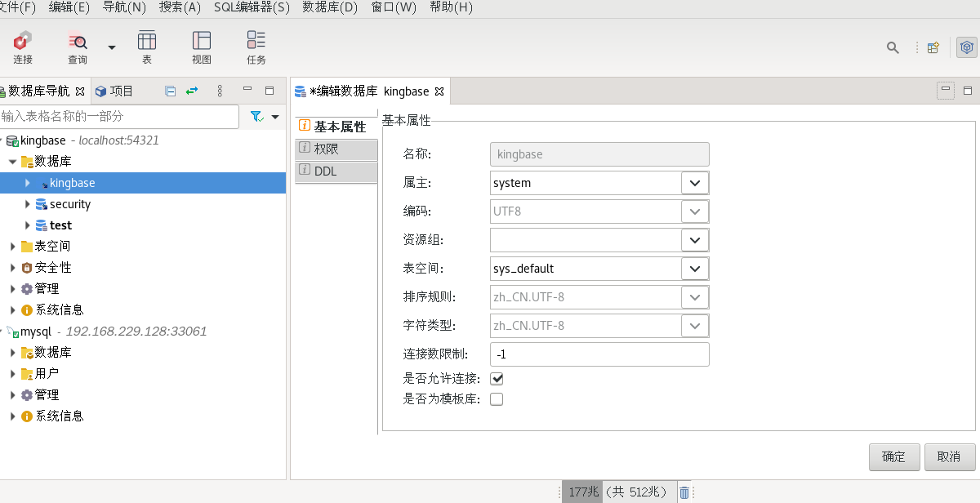The image size is (980, 503).
Task: Open the 视图 (View) toolbar icon
Action: pyautogui.click(x=202, y=47)
